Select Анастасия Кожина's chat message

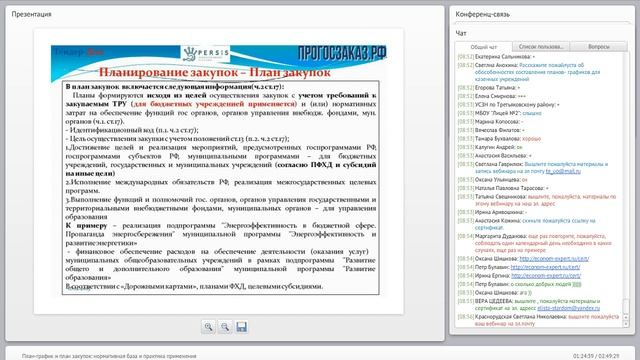pos(539,224)
